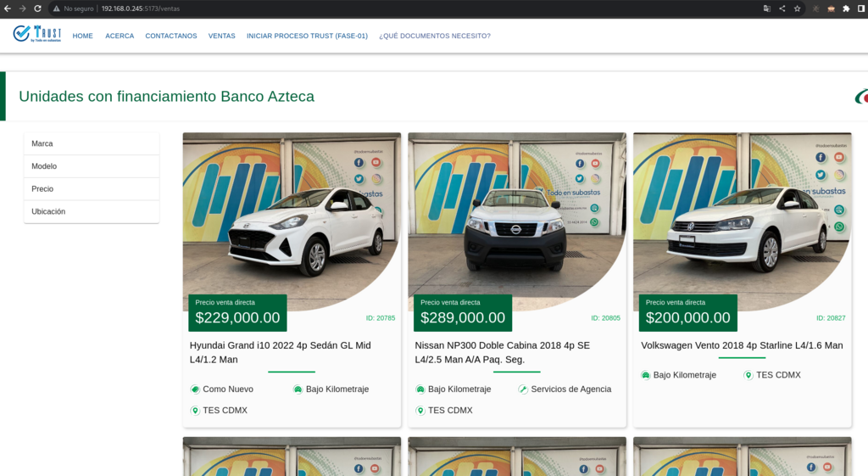The width and height of the screenshot is (868, 476).
Task: Click Bajo Kilometraje car icon on Nissan card
Action: 420,389
